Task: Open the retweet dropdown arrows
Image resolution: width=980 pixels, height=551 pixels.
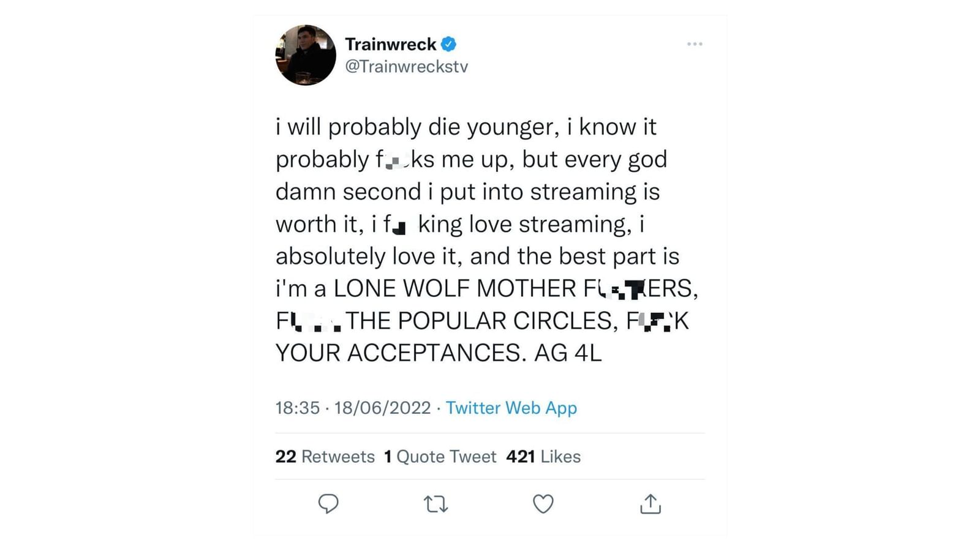Action: click(435, 504)
